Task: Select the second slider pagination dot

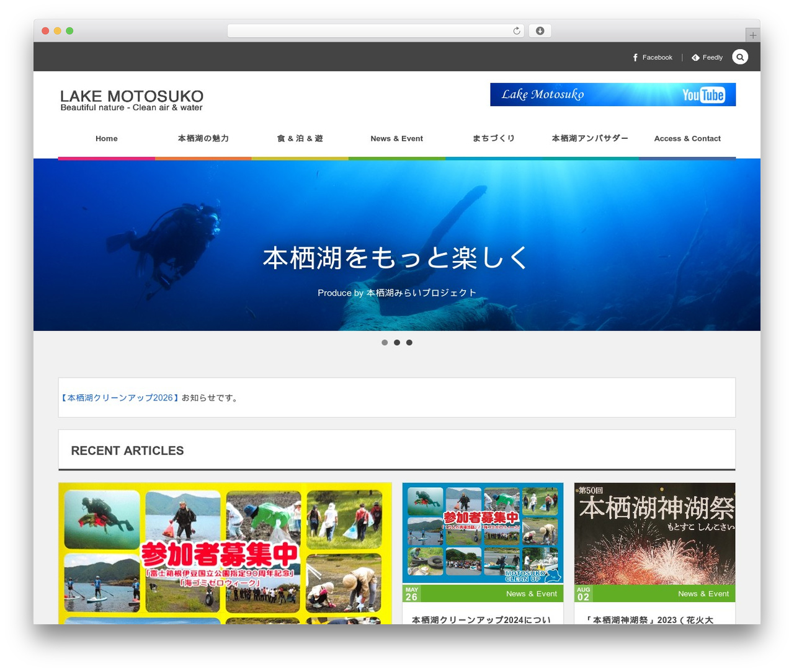Action: tap(397, 342)
